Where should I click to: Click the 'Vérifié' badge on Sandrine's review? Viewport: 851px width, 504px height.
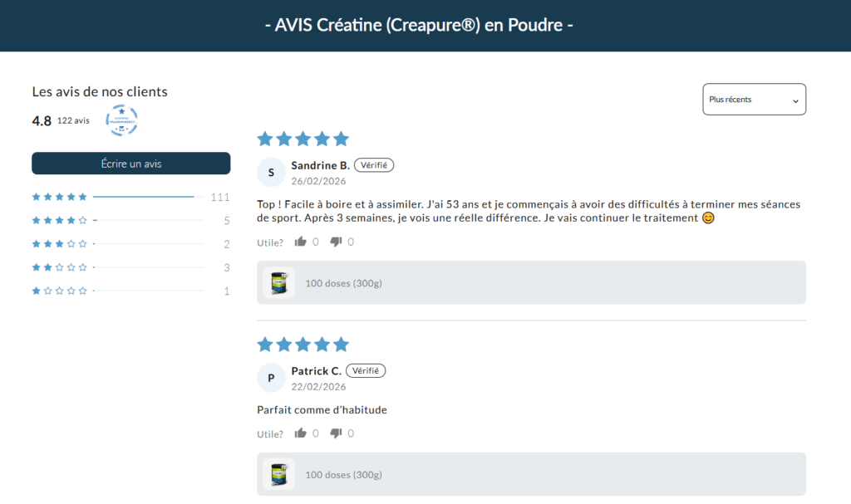point(374,164)
